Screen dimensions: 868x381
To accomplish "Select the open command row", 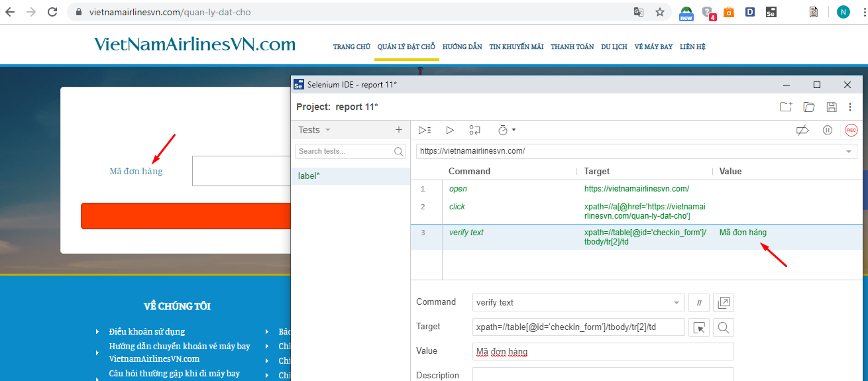I will [636, 189].
